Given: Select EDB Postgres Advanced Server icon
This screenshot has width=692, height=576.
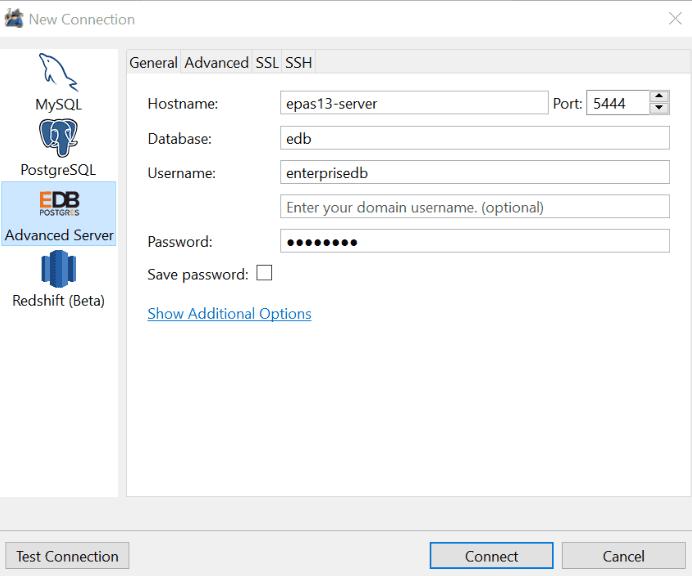Looking at the screenshot, I should 59,204.
